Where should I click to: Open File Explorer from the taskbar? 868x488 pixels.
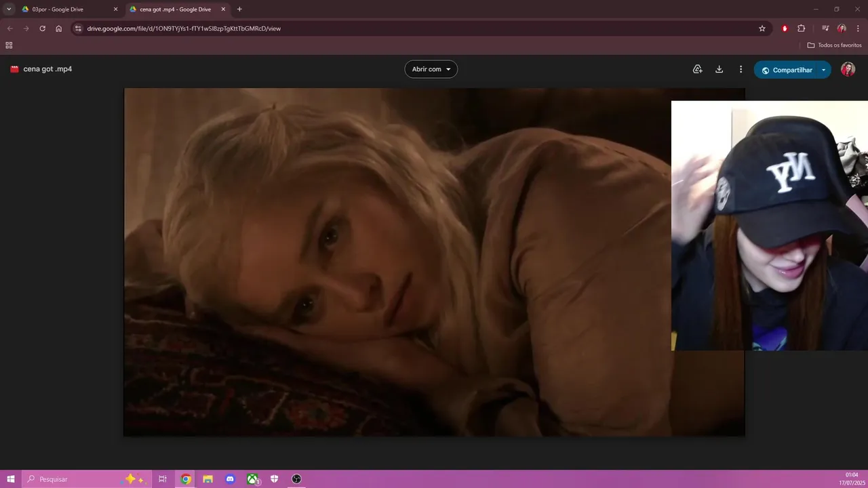(x=208, y=479)
